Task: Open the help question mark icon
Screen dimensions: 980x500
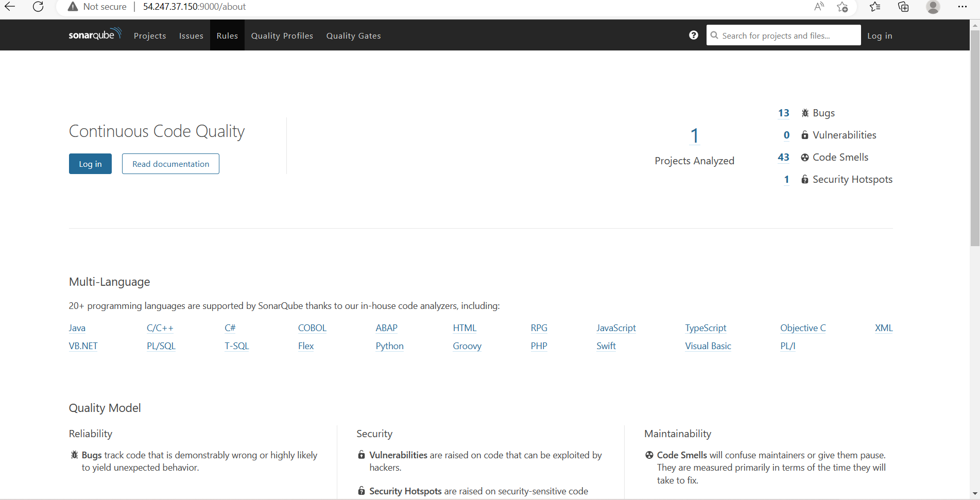Action: click(694, 35)
